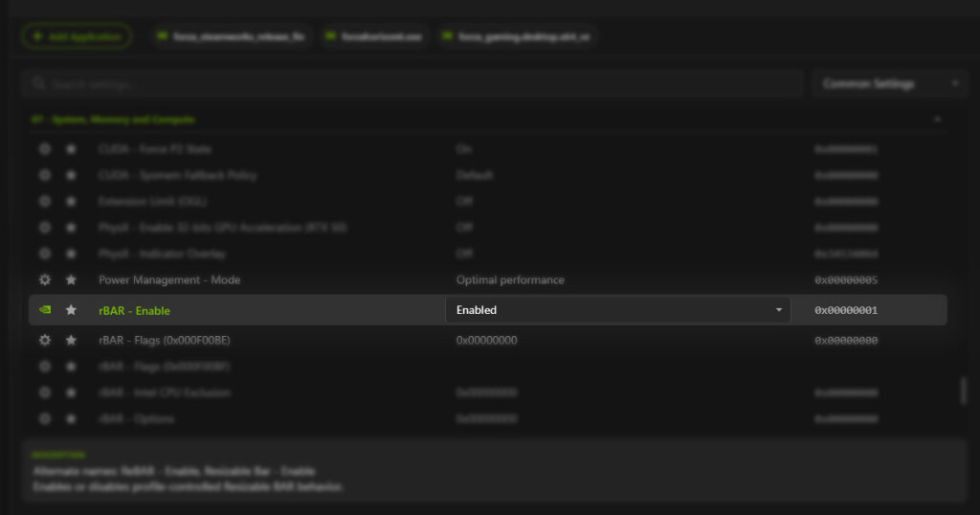The image size is (980, 515).
Task: Toggle the favorite star for rBAR - Flags (0x000F00BE)
Action: pos(71,340)
